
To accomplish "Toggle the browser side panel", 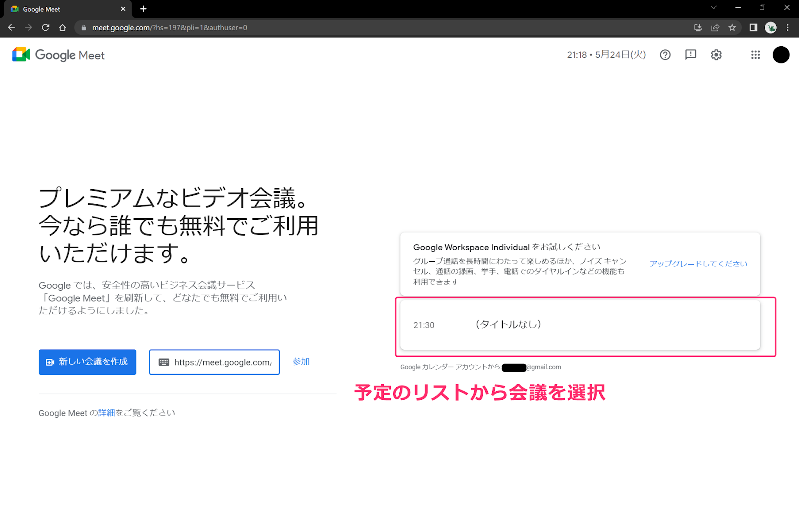I will pyautogui.click(x=753, y=28).
